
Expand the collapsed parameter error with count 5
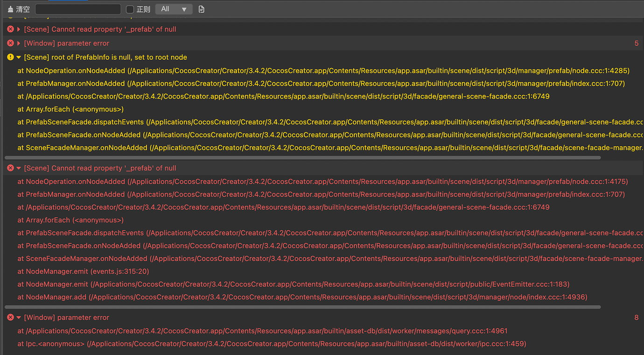point(19,43)
